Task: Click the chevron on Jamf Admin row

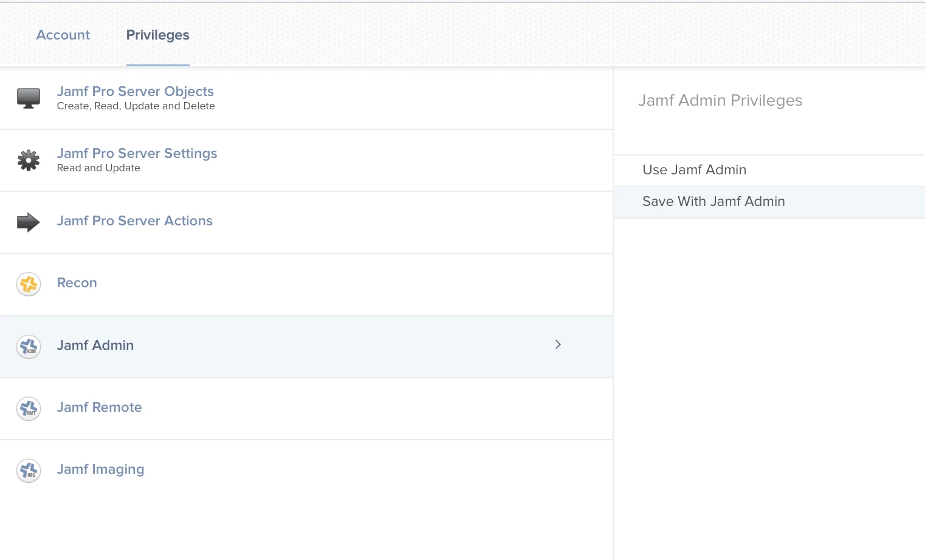Action: click(558, 344)
